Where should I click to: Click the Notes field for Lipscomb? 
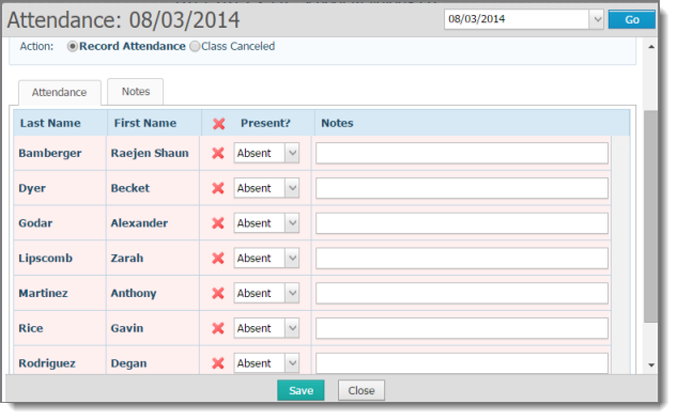(x=462, y=259)
